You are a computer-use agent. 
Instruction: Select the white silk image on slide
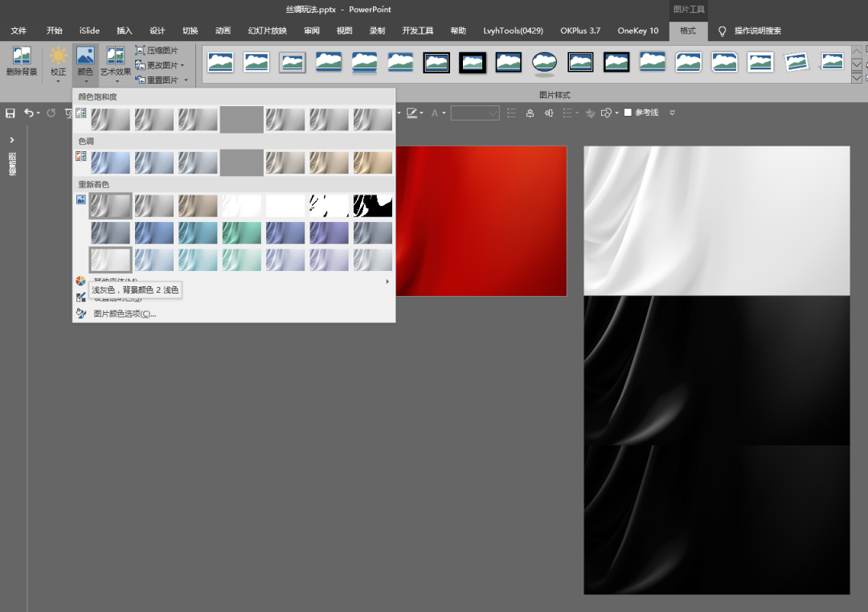point(717,221)
